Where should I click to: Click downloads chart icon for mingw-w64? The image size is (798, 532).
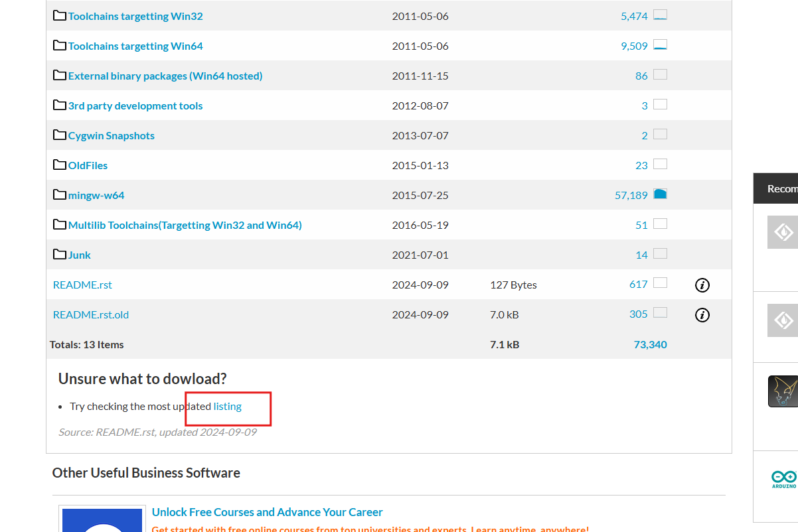click(x=660, y=194)
